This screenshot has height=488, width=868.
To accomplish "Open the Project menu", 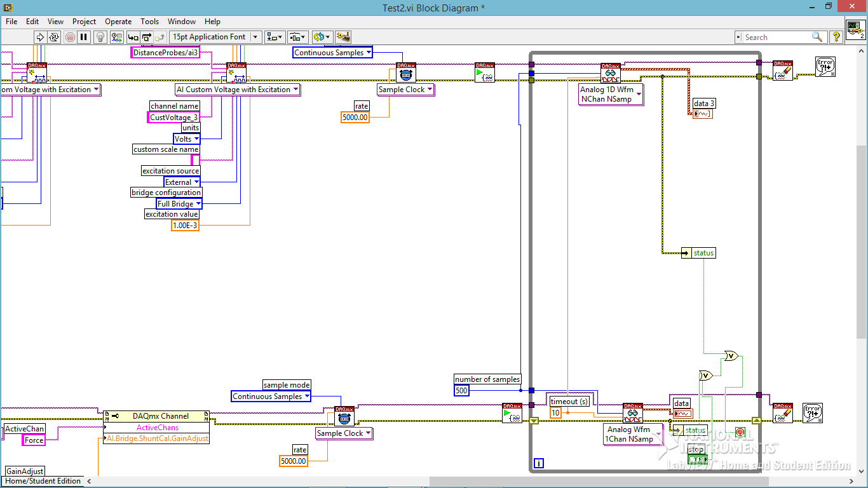I will [x=84, y=21].
